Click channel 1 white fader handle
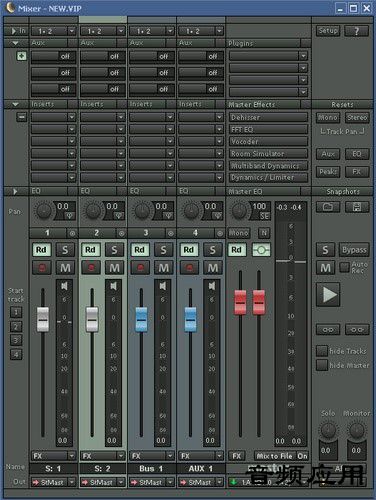This screenshot has width=376, height=500. pos(43,319)
